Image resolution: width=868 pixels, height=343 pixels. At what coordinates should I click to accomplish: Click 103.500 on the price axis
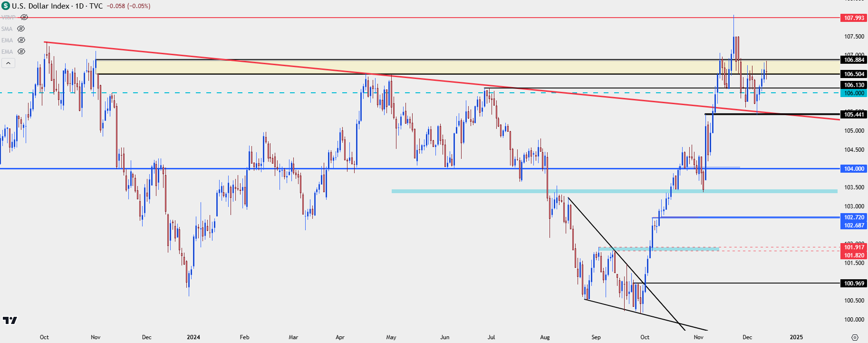click(854, 187)
